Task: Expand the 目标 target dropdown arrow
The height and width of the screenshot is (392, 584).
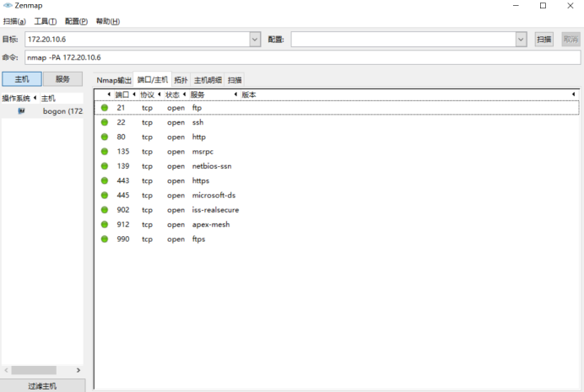Action: point(255,40)
